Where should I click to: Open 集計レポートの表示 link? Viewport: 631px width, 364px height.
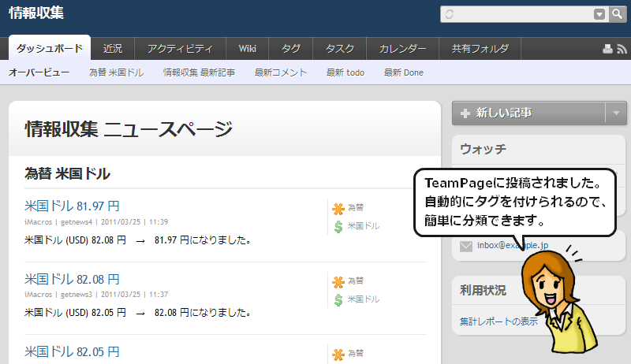click(498, 321)
